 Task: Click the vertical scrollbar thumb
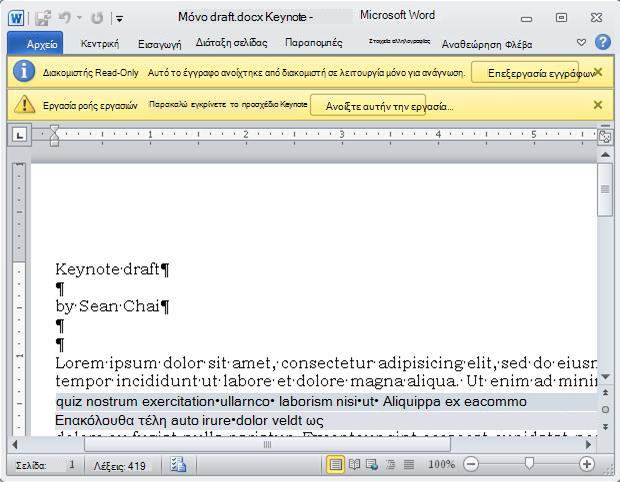click(605, 190)
